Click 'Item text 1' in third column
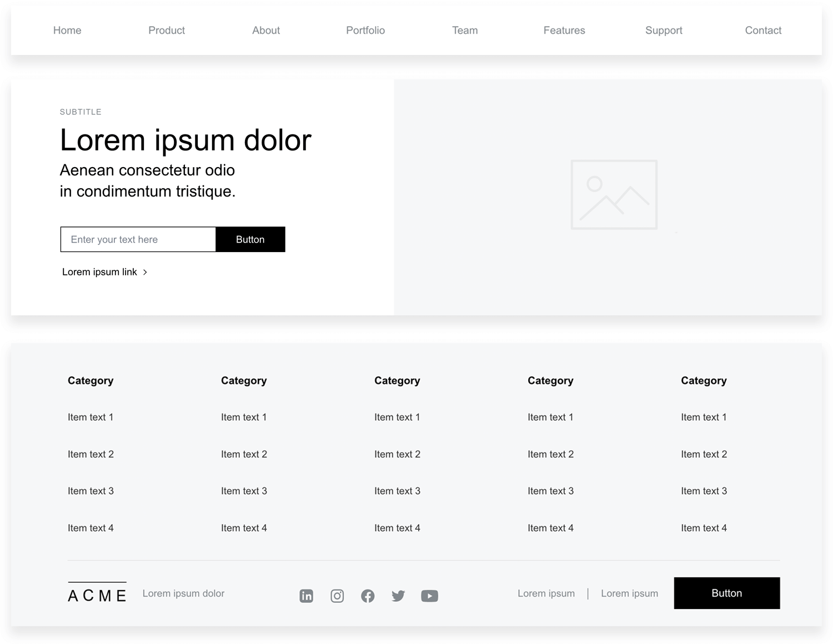Screen dimensions: 833x644 (397, 417)
